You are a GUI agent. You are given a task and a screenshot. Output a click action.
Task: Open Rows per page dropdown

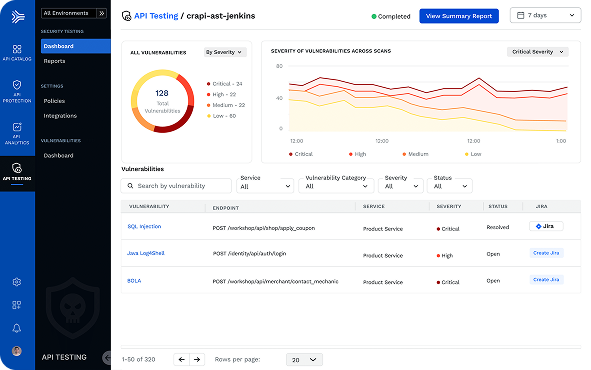click(x=304, y=360)
